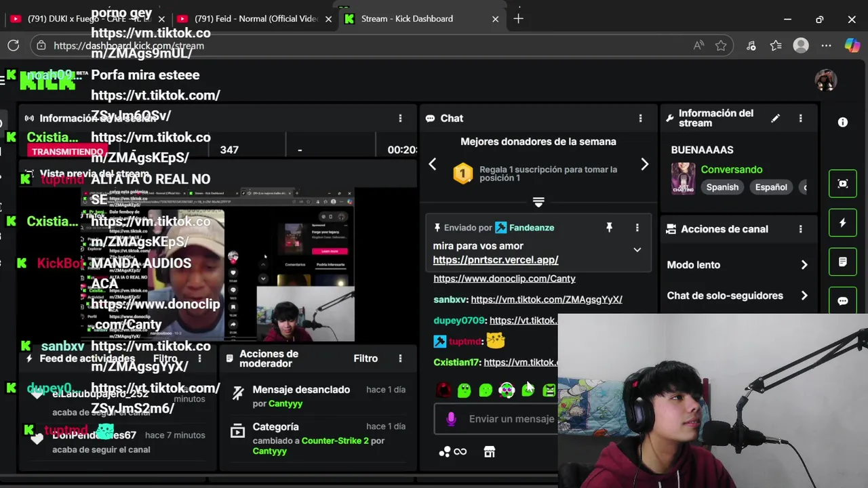
Task: Expand the 'Modo lento' option
Action: [738, 265]
